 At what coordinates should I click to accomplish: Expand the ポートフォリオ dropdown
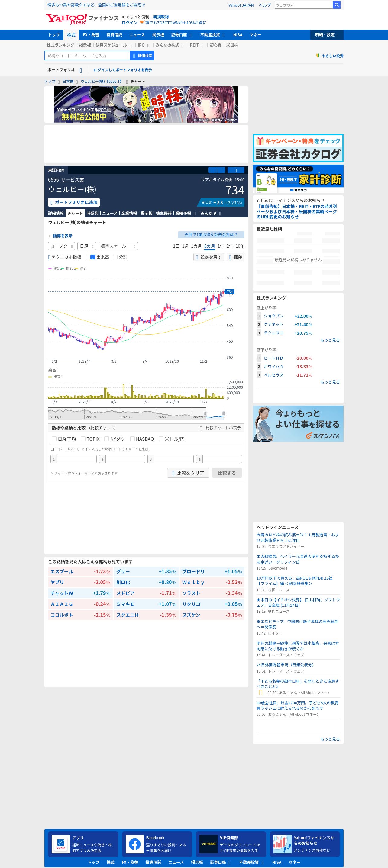point(65,70)
